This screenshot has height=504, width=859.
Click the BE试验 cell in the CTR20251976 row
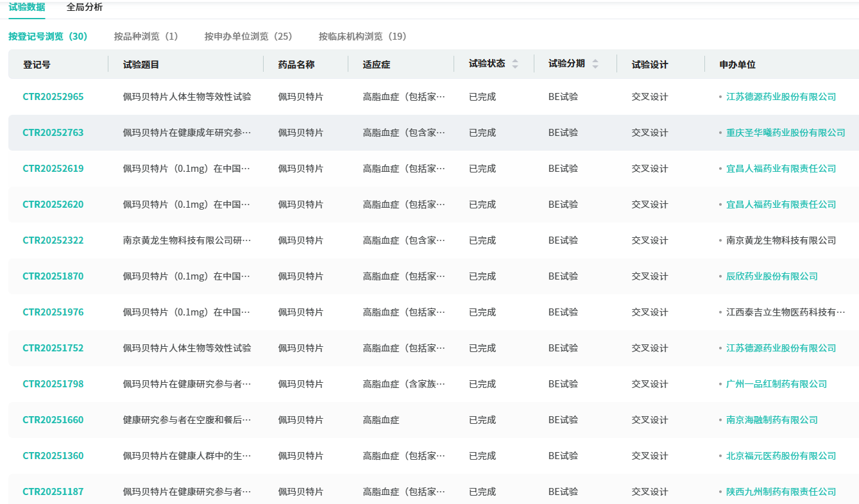coord(563,312)
